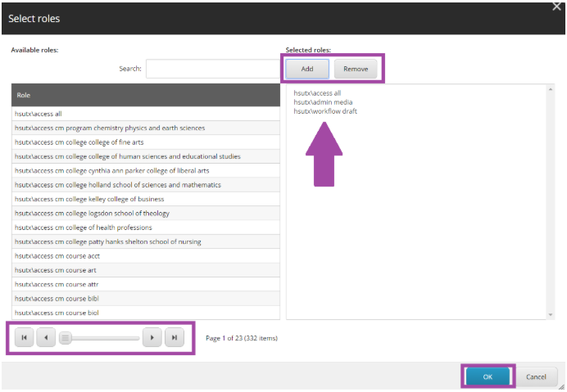Select role cynthia ann parker college
567x392 pixels.
click(x=146, y=170)
